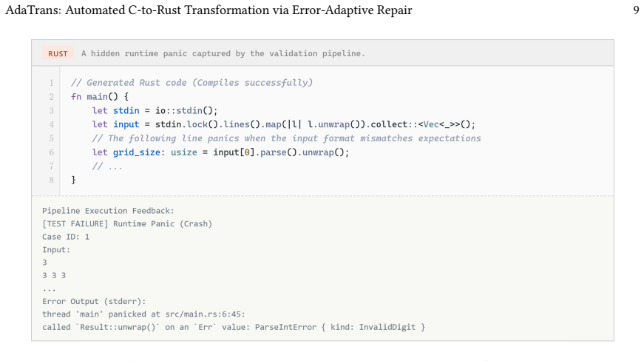The image size is (644, 361).
Task: Click the closing brace on line 8
Action: (73, 180)
